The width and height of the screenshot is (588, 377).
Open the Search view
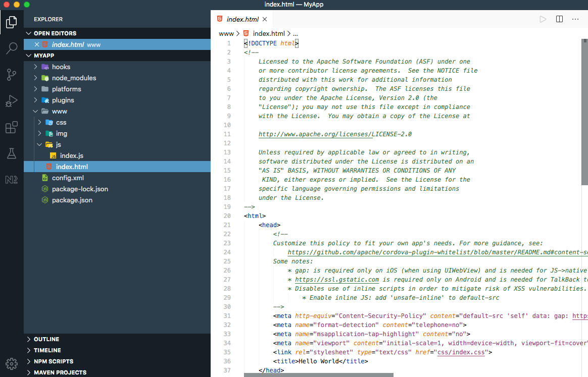tap(11, 48)
